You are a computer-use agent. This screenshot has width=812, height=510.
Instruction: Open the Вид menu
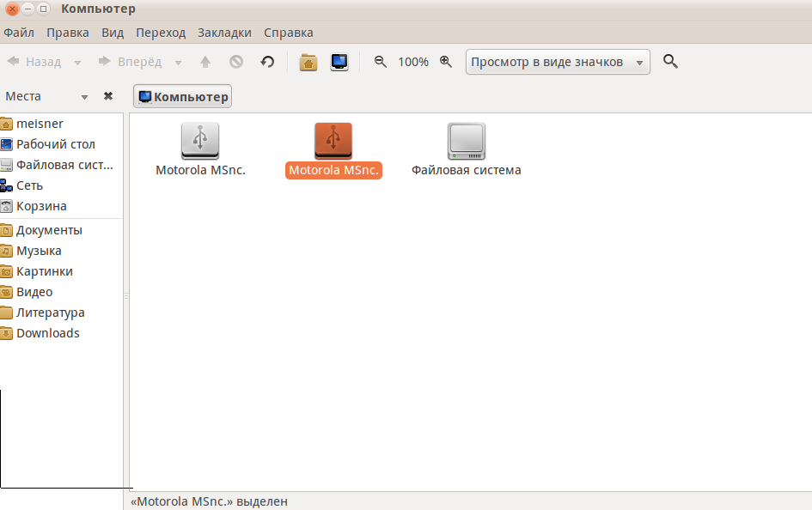point(113,33)
